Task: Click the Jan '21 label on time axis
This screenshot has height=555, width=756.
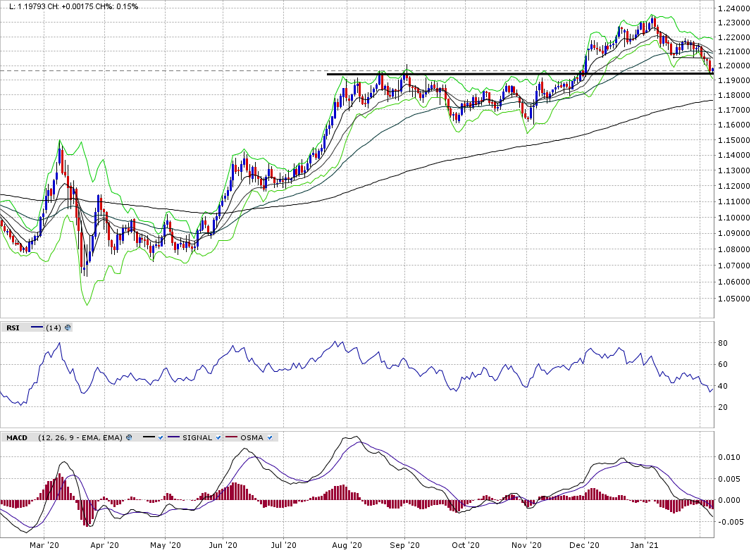Action: click(x=645, y=545)
